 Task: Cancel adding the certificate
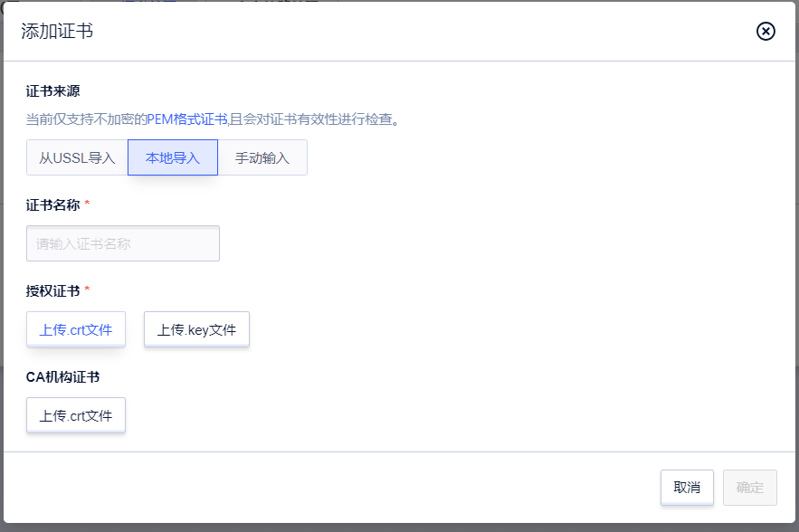pyautogui.click(x=687, y=487)
